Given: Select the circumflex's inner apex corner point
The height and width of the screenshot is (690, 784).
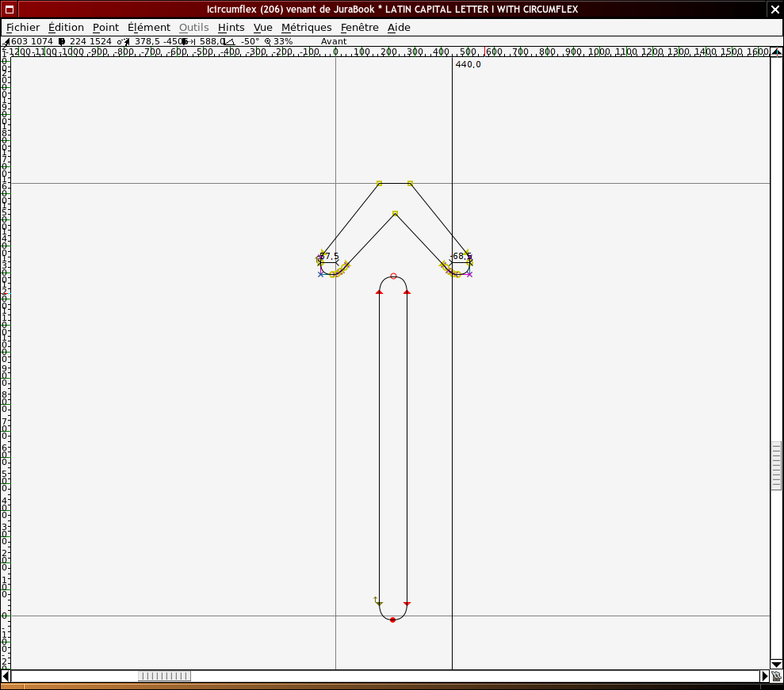Looking at the screenshot, I should [395, 213].
